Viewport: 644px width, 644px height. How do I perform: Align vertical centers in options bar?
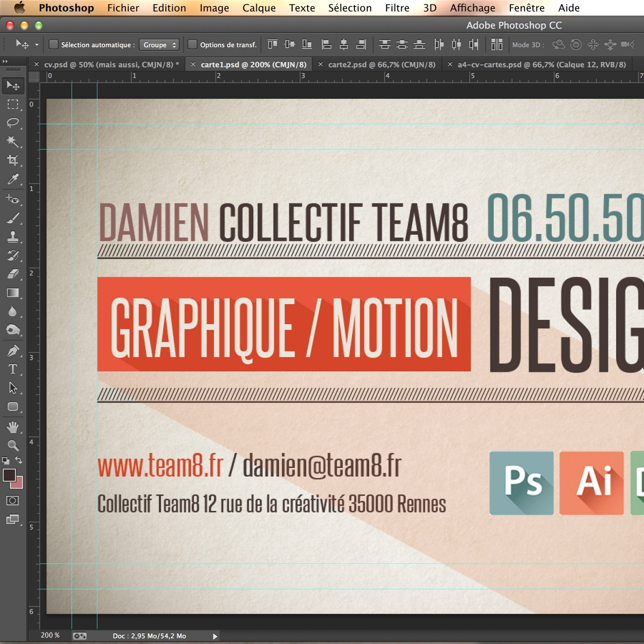click(x=290, y=44)
